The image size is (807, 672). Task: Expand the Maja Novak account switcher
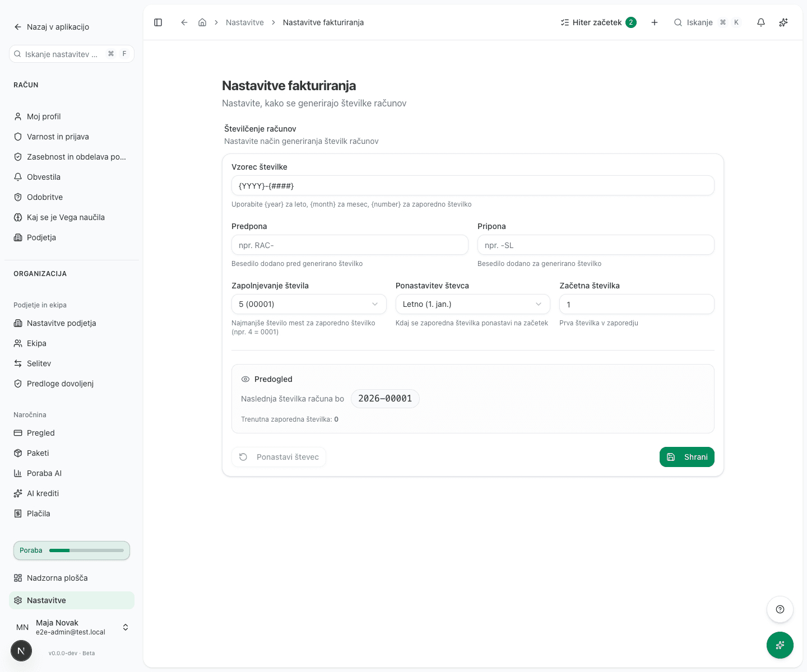coord(72,627)
